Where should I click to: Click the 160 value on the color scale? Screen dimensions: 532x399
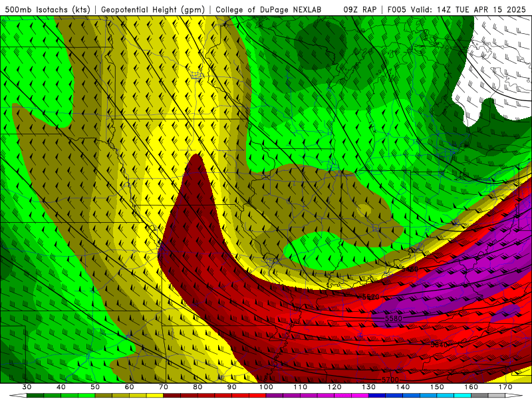471,387
